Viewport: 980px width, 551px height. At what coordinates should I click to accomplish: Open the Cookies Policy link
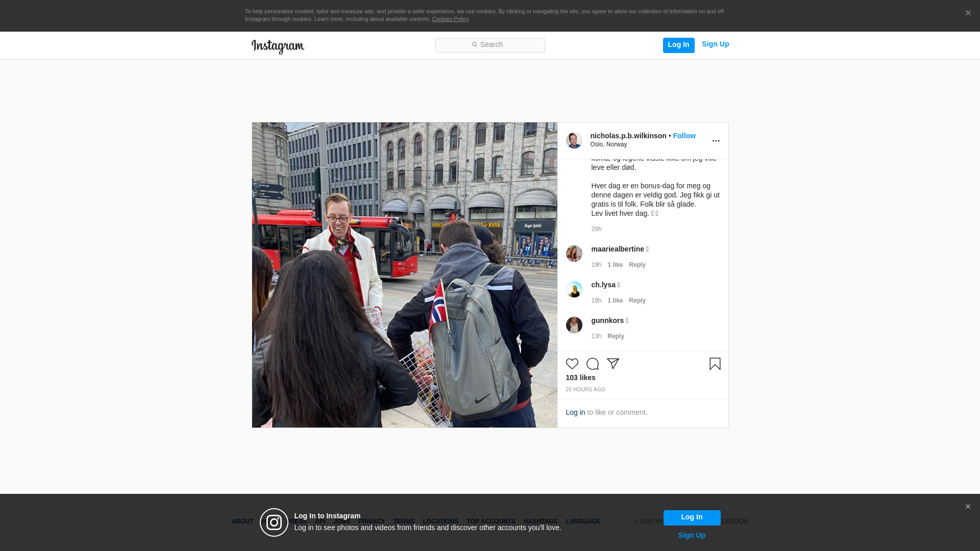click(x=450, y=19)
